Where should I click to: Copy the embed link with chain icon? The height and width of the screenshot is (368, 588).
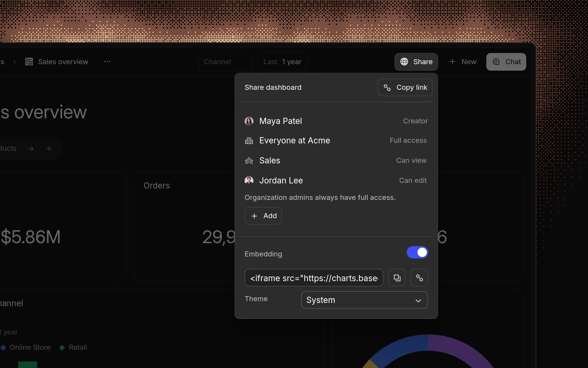click(x=419, y=278)
